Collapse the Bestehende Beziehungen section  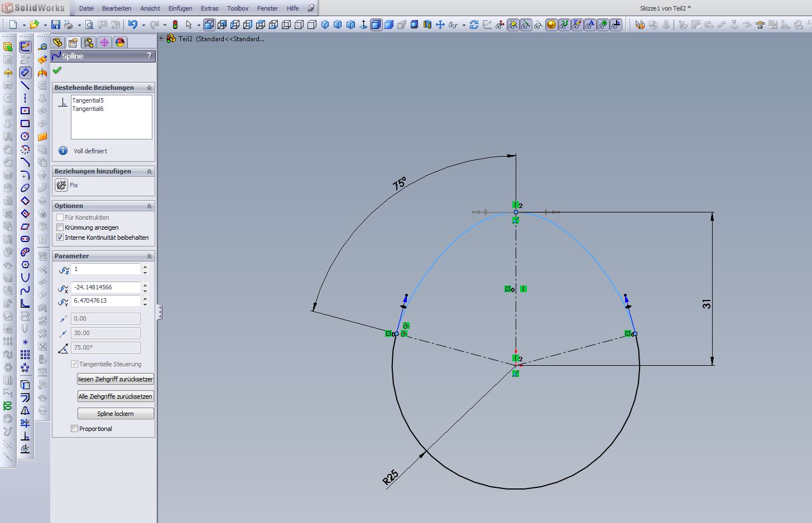pyautogui.click(x=149, y=88)
